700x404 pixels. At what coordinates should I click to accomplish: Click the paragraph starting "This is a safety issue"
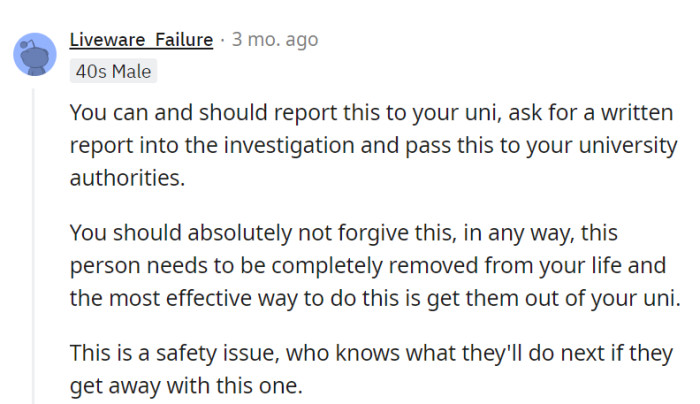tap(370, 368)
